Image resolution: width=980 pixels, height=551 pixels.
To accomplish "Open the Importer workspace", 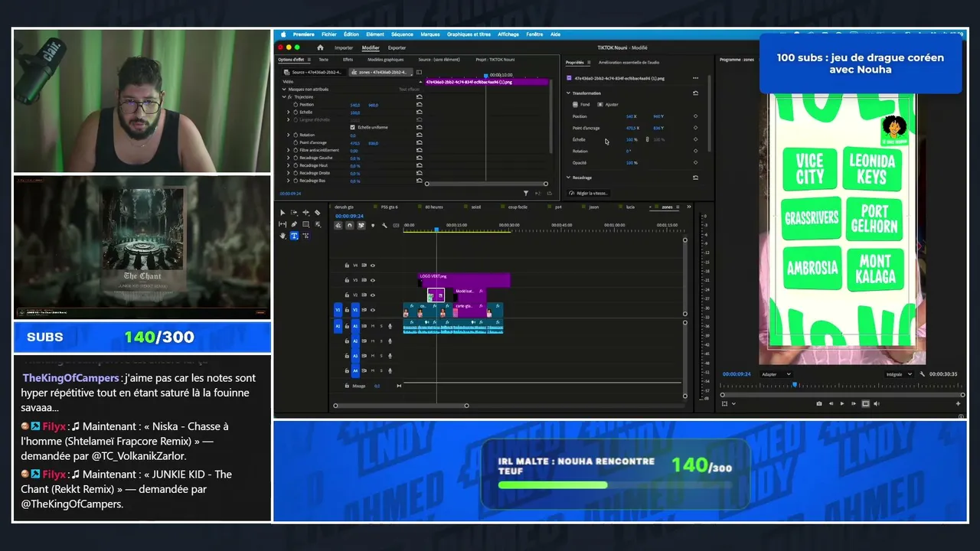I will pyautogui.click(x=344, y=47).
